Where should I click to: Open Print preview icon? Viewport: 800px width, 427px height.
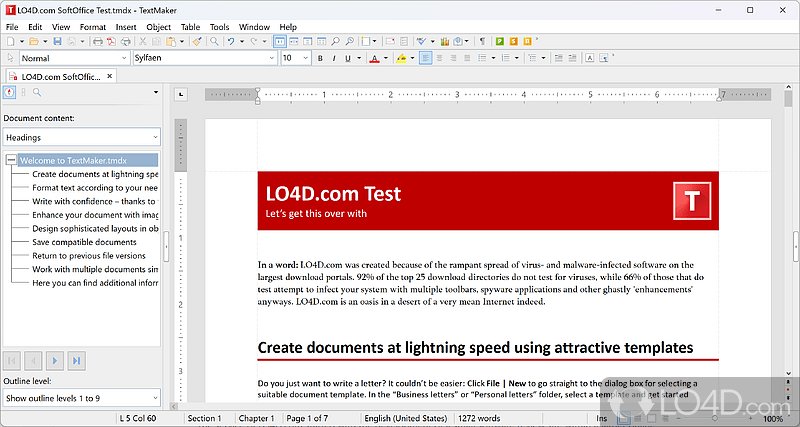coord(125,41)
